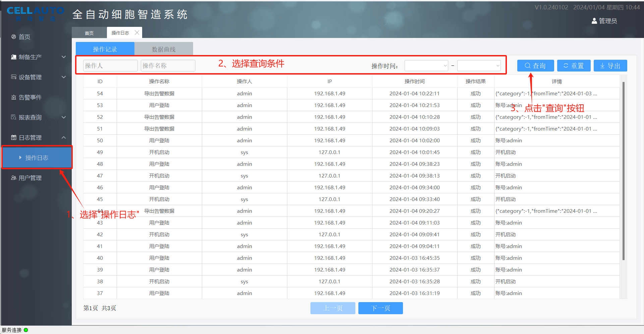The image size is (644, 334).
Task: Expand the 制备生产 menu chevron
Action: pos(64,57)
